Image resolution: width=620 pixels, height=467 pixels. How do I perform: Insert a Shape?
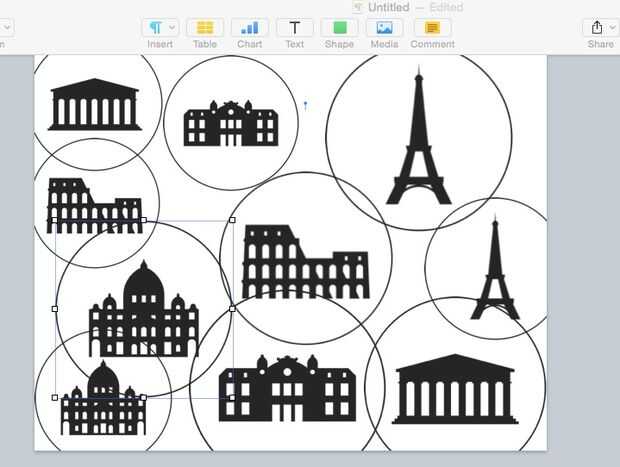pyautogui.click(x=339, y=28)
